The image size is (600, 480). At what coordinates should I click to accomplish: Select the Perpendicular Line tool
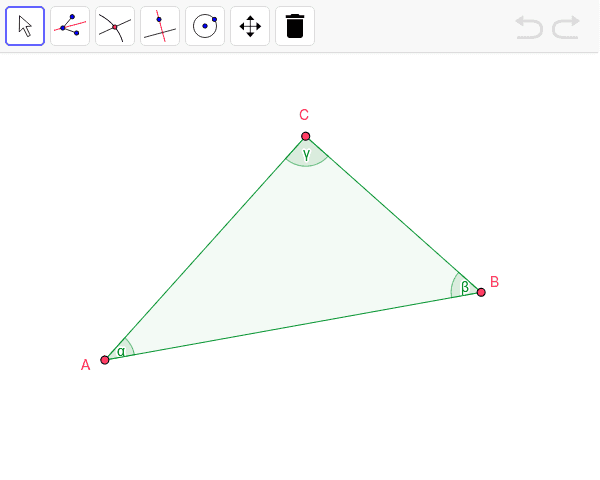click(160, 26)
